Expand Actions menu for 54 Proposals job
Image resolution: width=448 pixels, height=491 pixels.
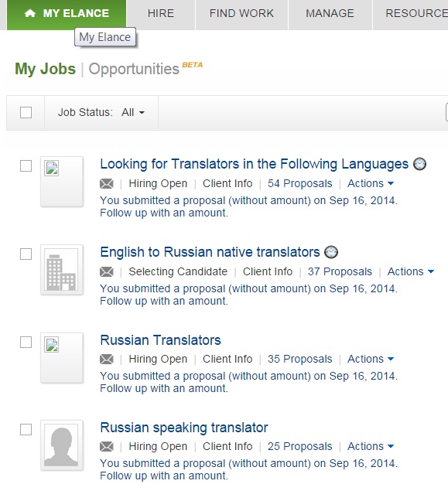click(371, 183)
